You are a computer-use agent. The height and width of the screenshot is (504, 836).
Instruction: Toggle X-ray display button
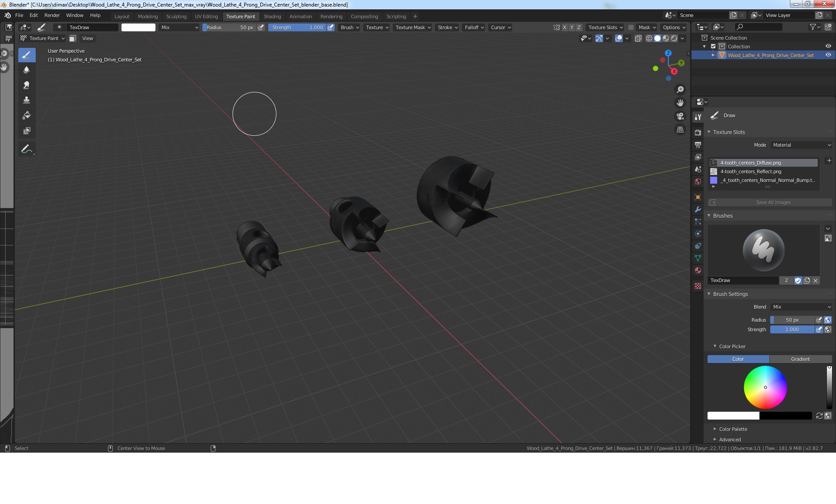point(638,38)
